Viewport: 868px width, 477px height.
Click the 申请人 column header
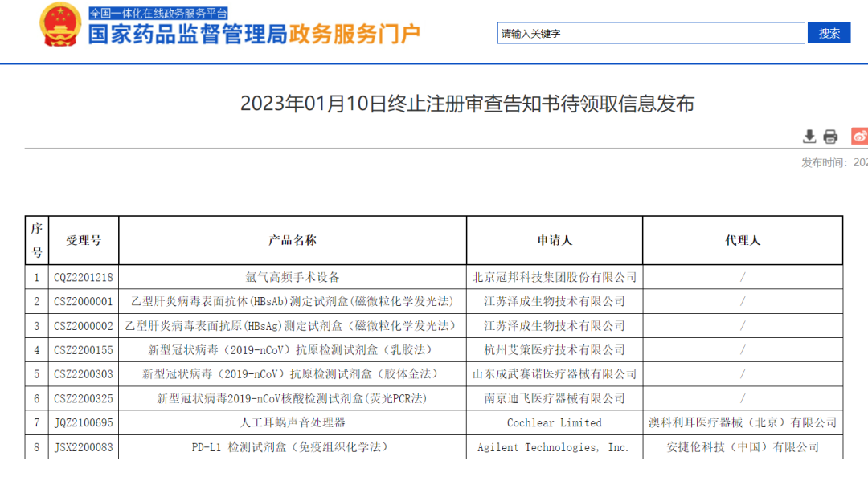point(555,240)
